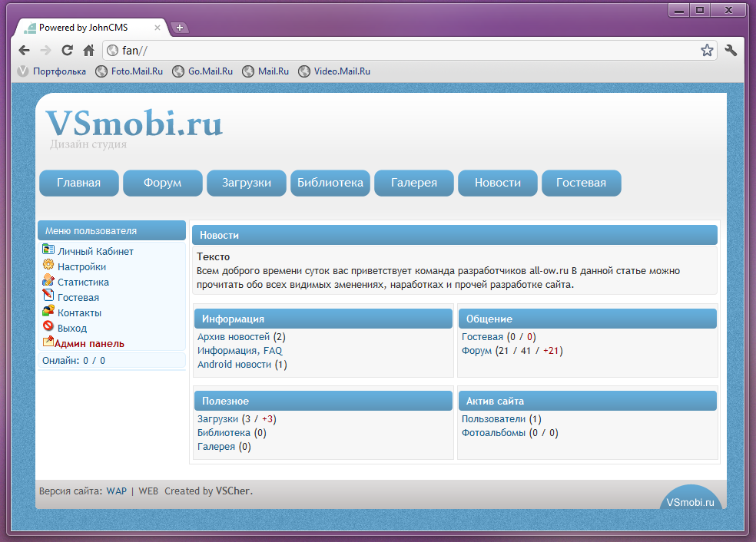Open the Загрузки navigation button
The image size is (756, 542).
click(247, 183)
